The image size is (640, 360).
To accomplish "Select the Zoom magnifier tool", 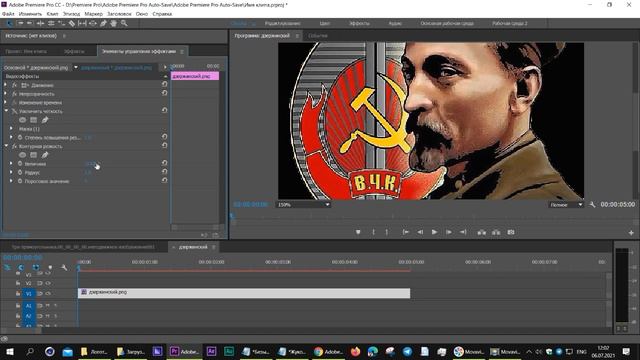I will point(124,23).
